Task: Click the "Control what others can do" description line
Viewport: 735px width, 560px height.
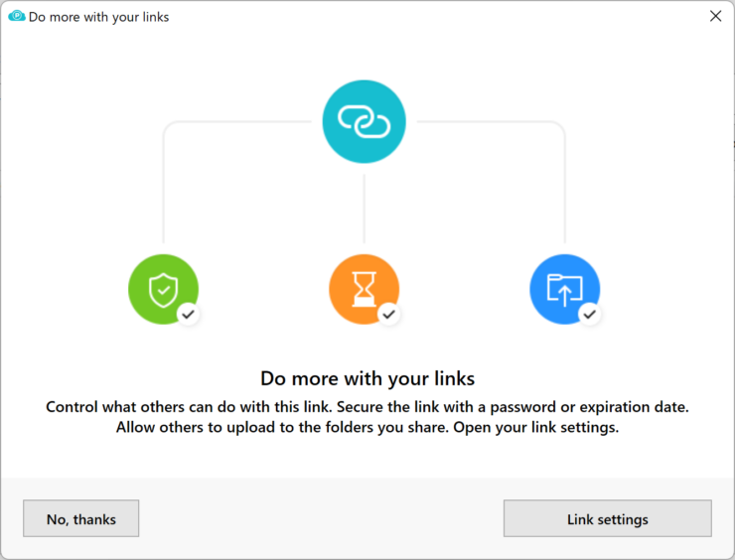Action: 367,408
